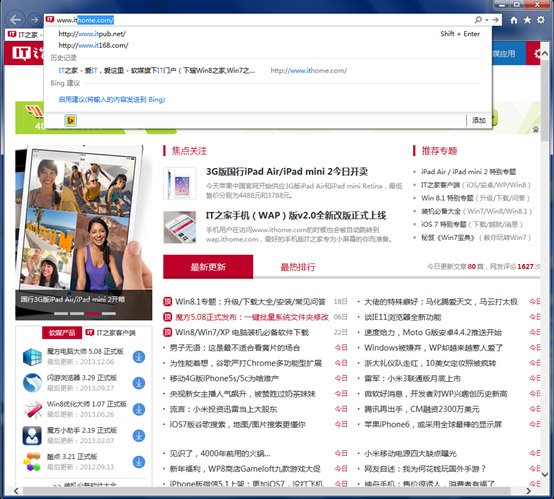Click the 魔方小助手 app icon
Screen dimensions: 554x499
(33, 436)
